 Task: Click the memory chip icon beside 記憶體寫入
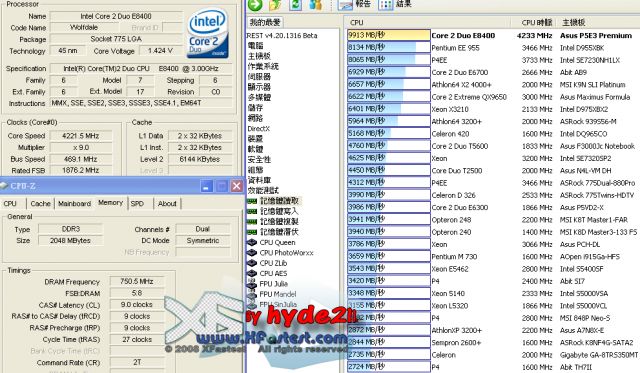point(252,211)
